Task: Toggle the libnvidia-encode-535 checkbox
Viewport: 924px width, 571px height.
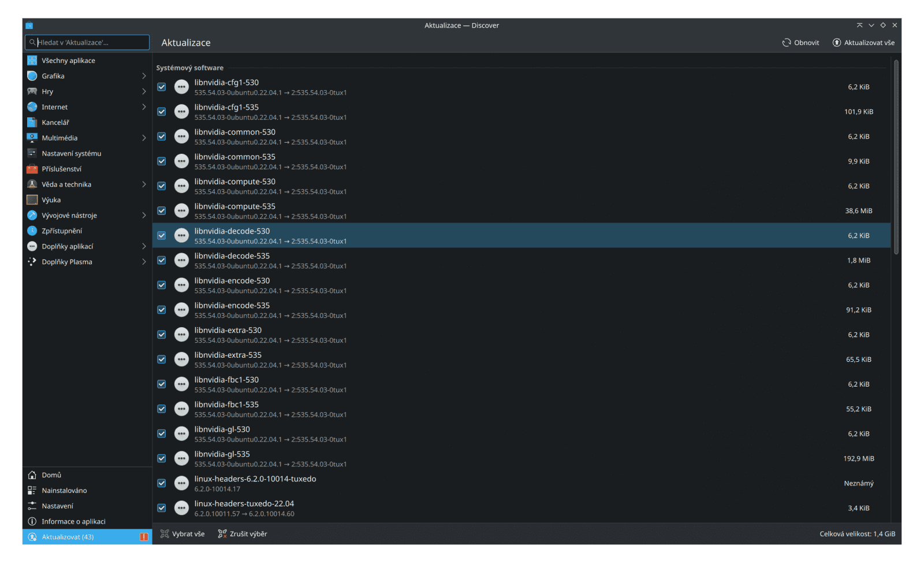Action: coord(162,310)
